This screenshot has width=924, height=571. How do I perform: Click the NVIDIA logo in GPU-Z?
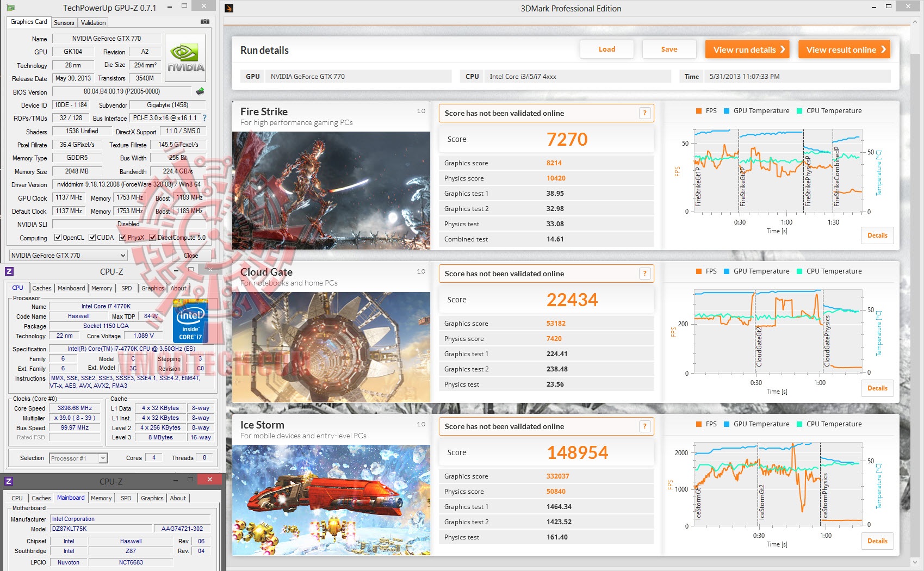[x=185, y=58]
